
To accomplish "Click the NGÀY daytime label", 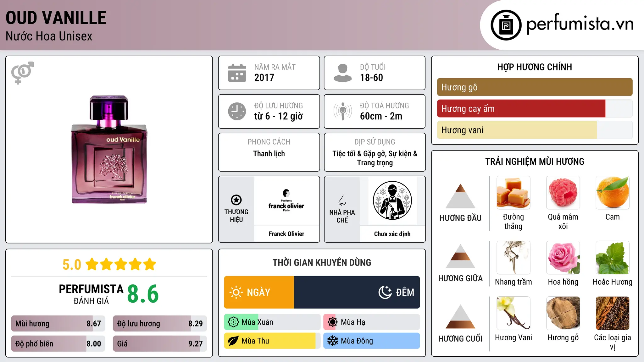I will click(x=258, y=293).
